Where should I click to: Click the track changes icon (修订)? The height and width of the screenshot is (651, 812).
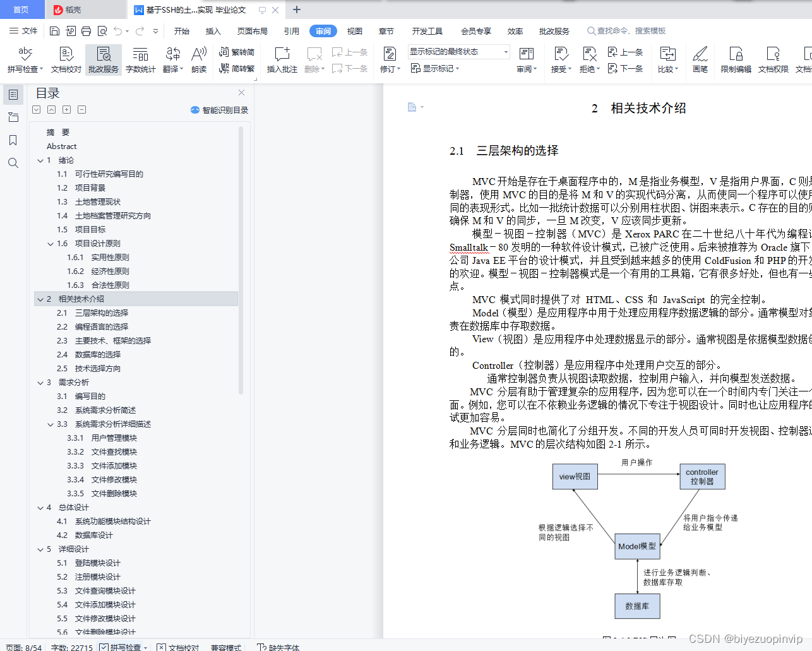pos(390,60)
